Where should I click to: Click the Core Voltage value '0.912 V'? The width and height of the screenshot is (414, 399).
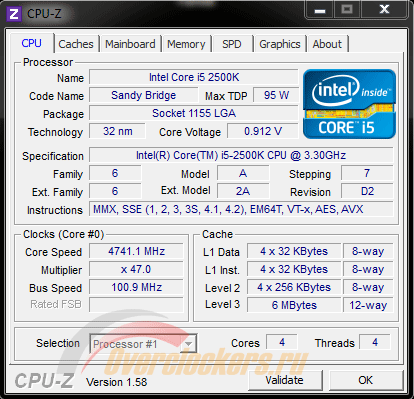coord(263,131)
